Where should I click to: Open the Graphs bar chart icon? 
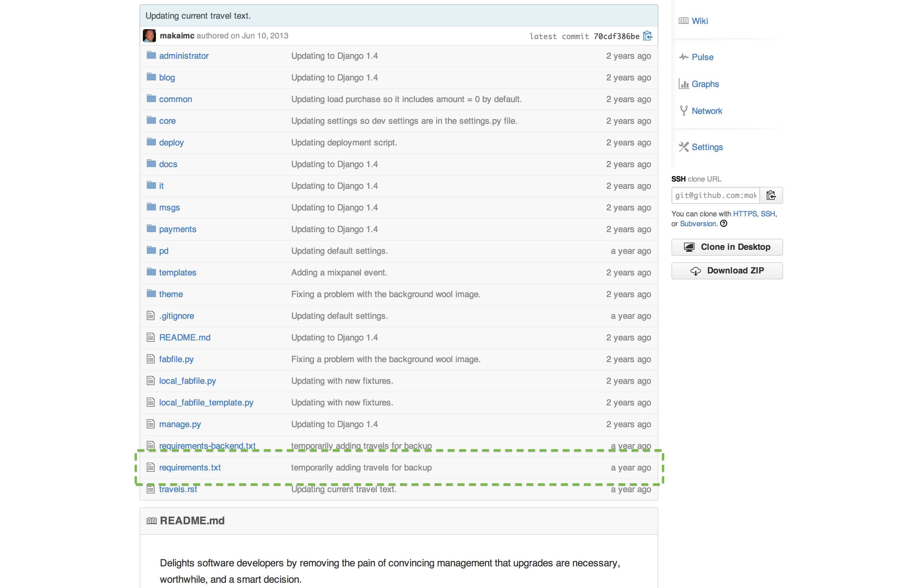(x=684, y=84)
